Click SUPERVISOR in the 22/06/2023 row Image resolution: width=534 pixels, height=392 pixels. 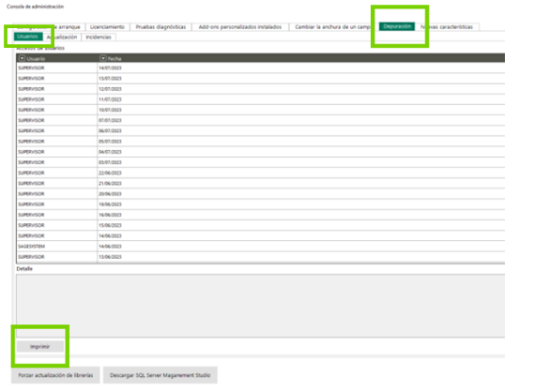click(31, 173)
